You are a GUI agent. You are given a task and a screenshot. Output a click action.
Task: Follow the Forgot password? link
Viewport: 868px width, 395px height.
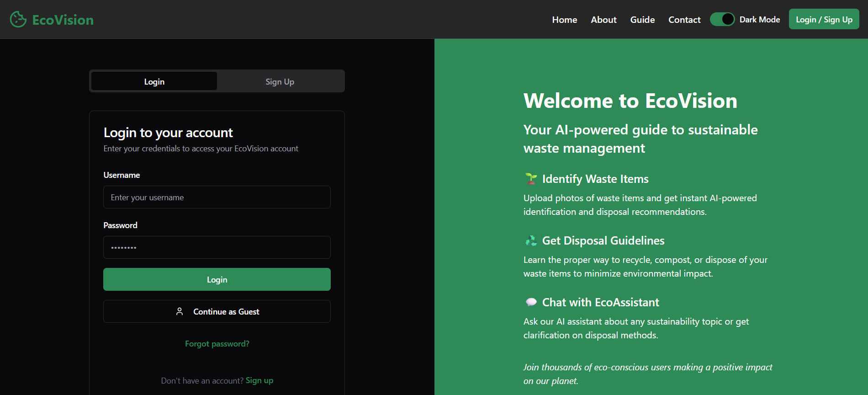click(217, 344)
